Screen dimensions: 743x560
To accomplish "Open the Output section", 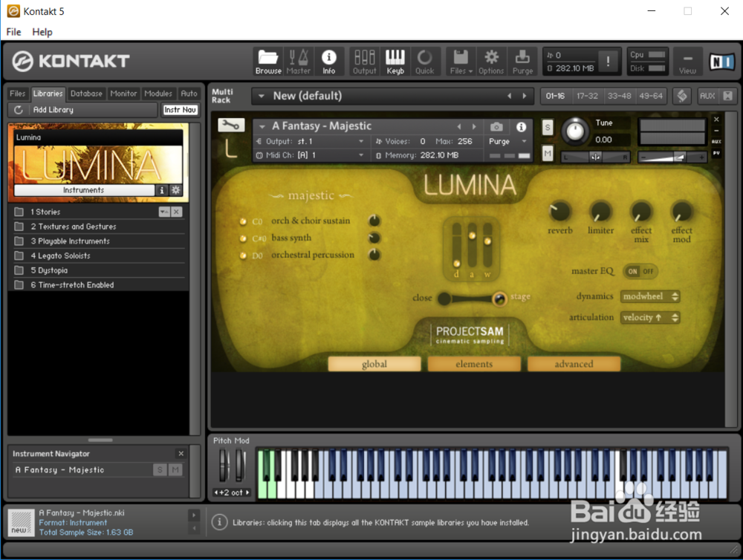I will tap(364, 62).
